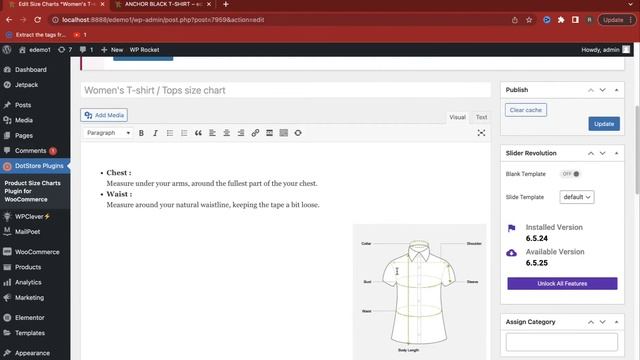Align text left

pyautogui.click(x=212, y=133)
